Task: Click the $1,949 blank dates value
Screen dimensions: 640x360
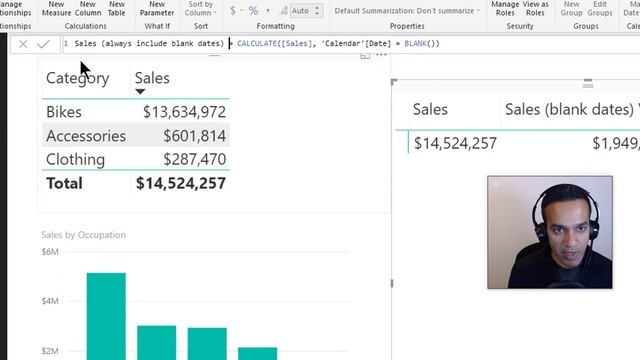Action: click(x=616, y=143)
